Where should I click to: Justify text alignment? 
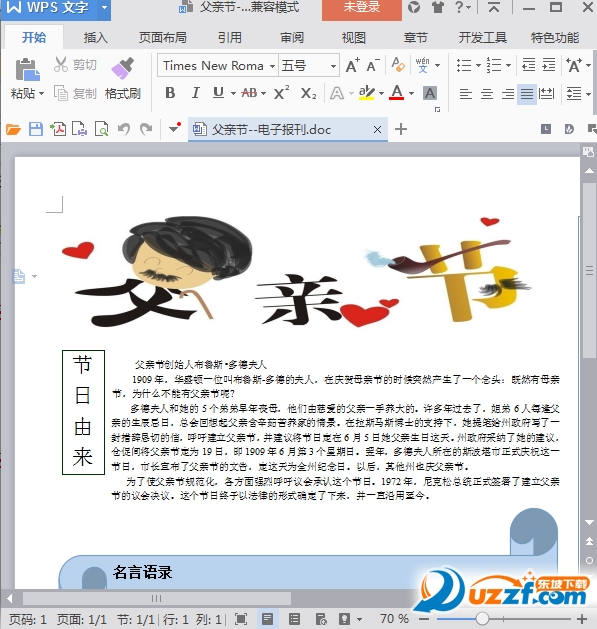point(527,94)
